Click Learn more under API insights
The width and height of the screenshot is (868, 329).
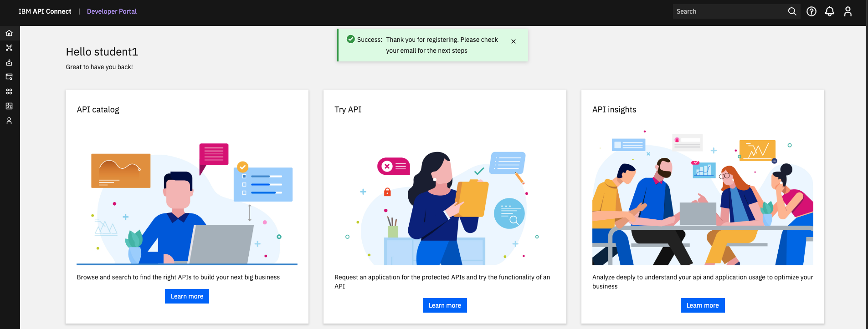click(703, 305)
